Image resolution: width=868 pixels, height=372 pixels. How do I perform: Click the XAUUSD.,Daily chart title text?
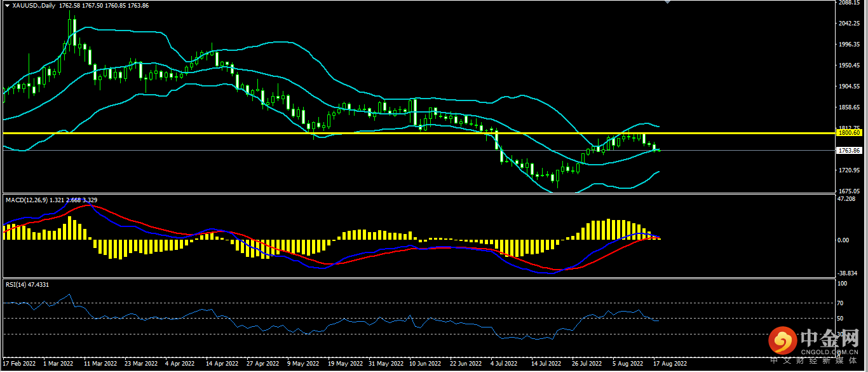click(34, 5)
